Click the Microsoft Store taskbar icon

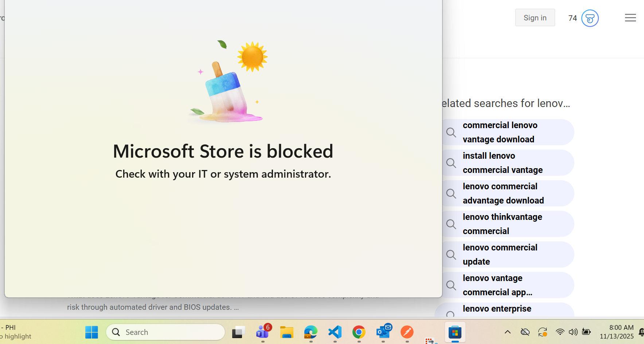point(455,332)
